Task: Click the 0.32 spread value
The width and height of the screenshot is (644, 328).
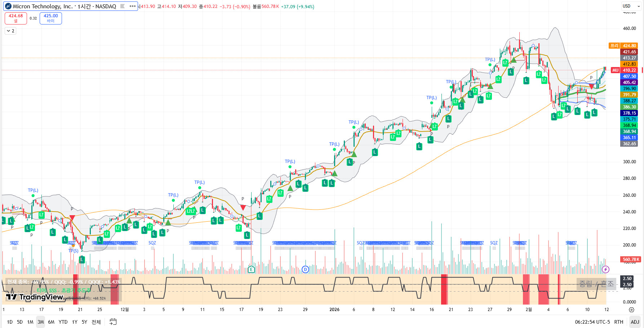Action: click(x=33, y=18)
